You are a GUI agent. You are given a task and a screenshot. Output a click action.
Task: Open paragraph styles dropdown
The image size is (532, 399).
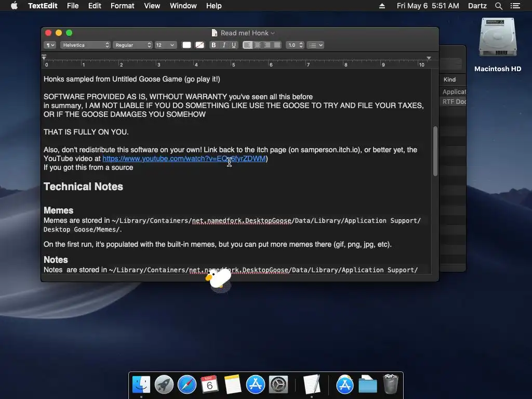coord(50,45)
